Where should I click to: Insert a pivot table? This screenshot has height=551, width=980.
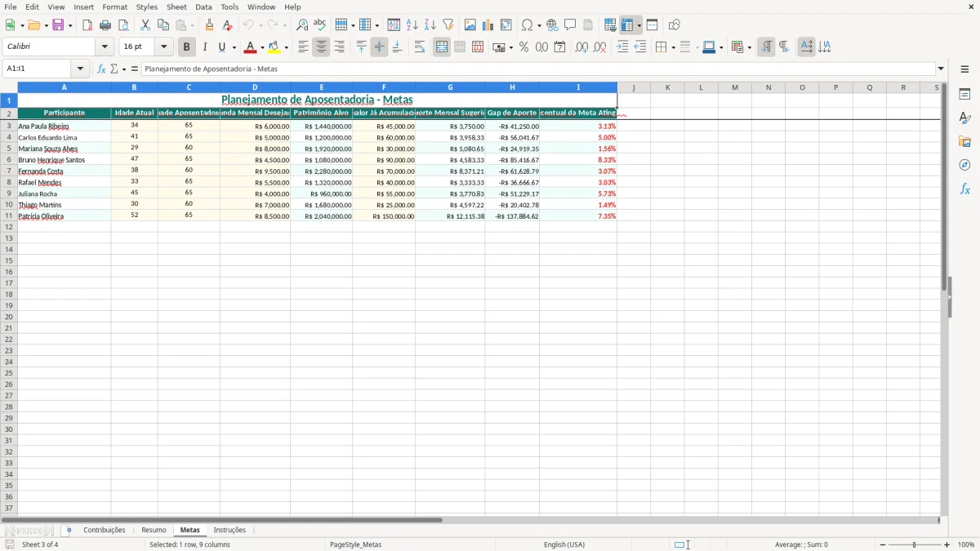pos(506,25)
